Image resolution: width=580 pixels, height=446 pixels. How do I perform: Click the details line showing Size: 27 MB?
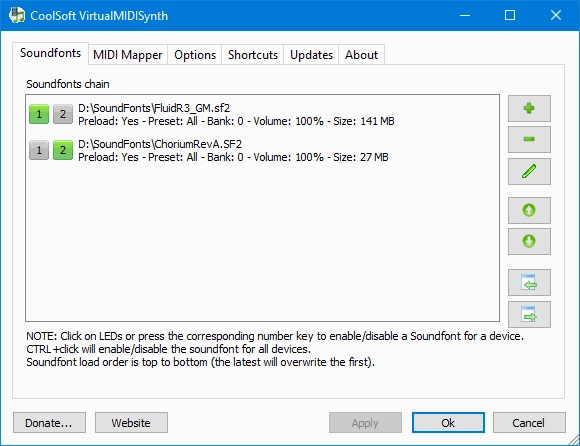coord(233,157)
